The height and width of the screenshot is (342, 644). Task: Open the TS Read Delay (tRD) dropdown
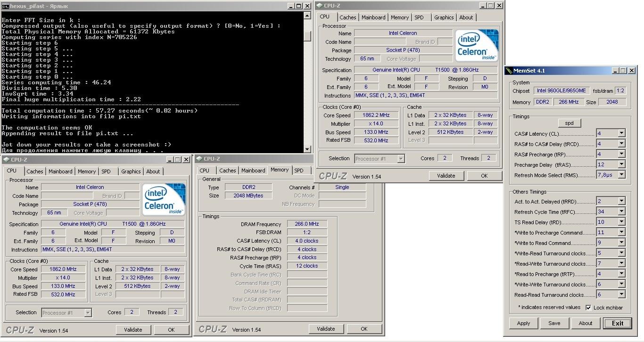click(621, 222)
